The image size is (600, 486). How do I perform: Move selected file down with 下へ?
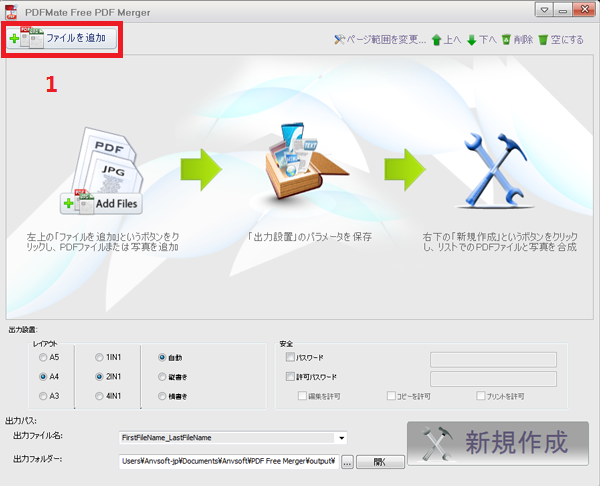click(482, 39)
